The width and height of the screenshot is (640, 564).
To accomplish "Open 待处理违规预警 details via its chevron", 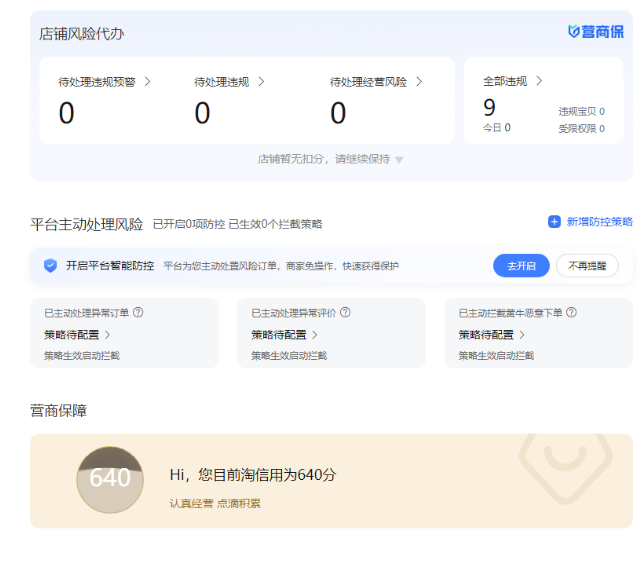I will [x=147, y=82].
